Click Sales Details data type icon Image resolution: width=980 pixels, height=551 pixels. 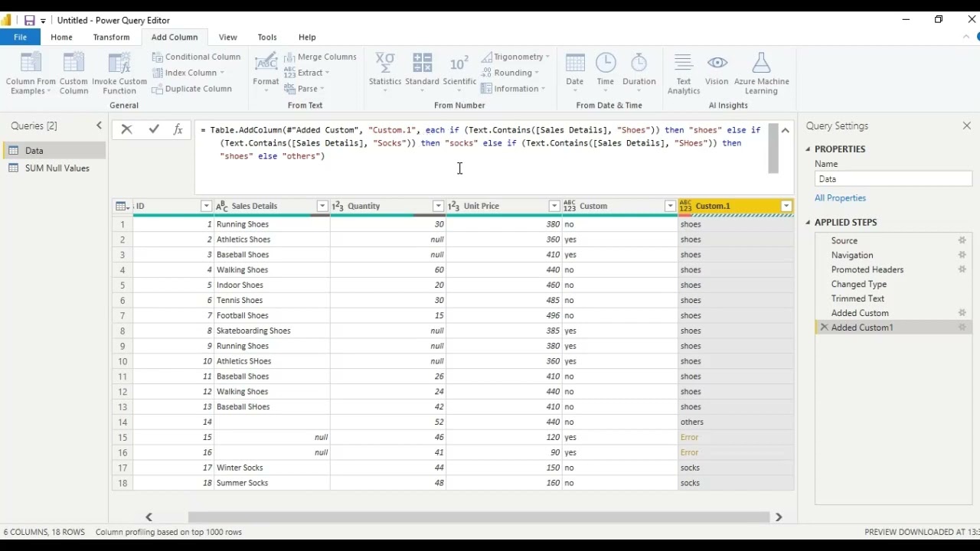[222, 206]
